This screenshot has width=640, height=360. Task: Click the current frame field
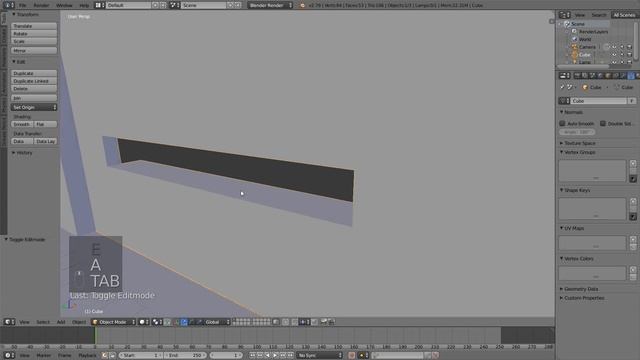226,356
